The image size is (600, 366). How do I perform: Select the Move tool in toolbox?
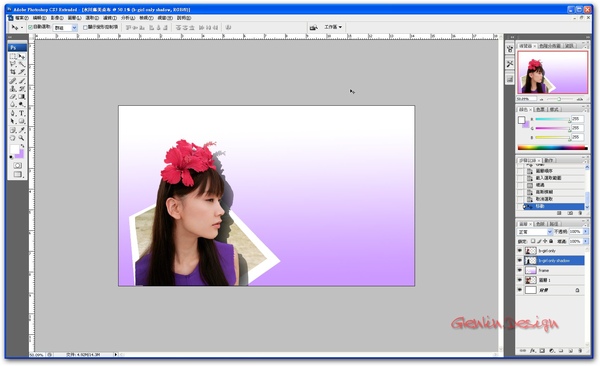(22, 57)
